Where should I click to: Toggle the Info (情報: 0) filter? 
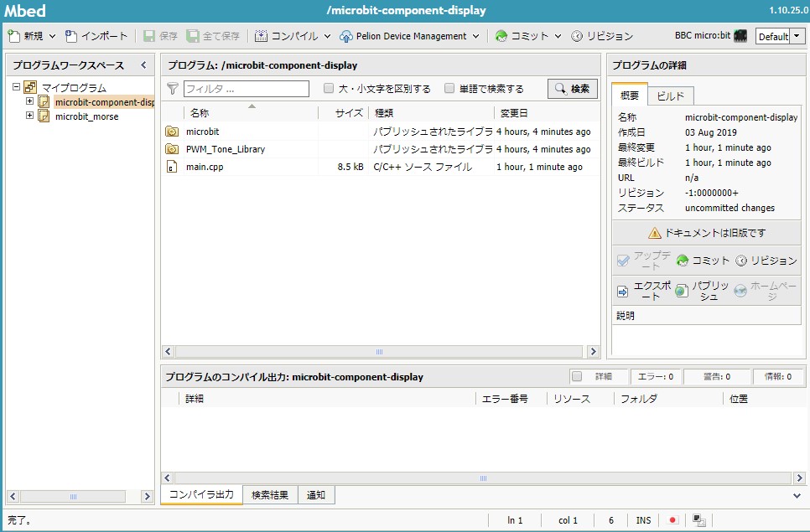point(778,377)
